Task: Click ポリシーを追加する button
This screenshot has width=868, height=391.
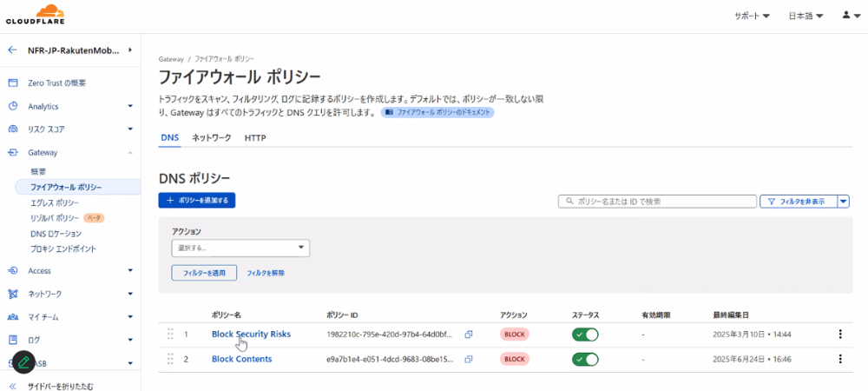Action: coord(197,201)
